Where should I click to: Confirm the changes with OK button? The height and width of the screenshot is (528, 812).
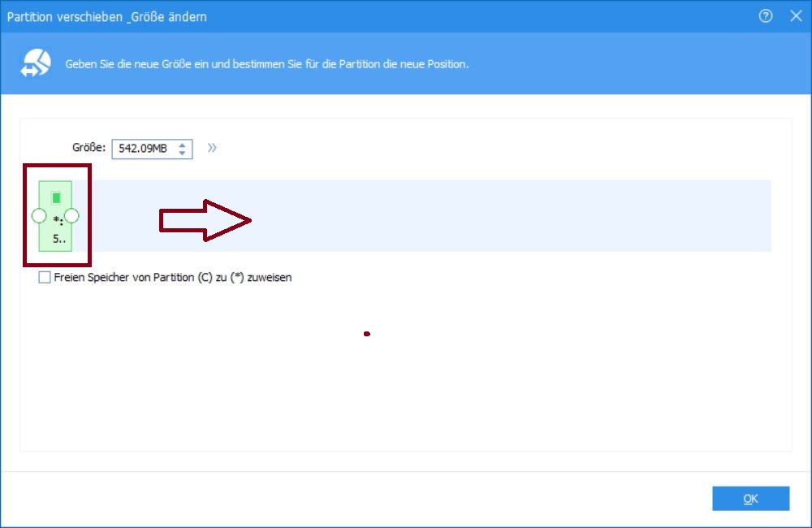750,499
